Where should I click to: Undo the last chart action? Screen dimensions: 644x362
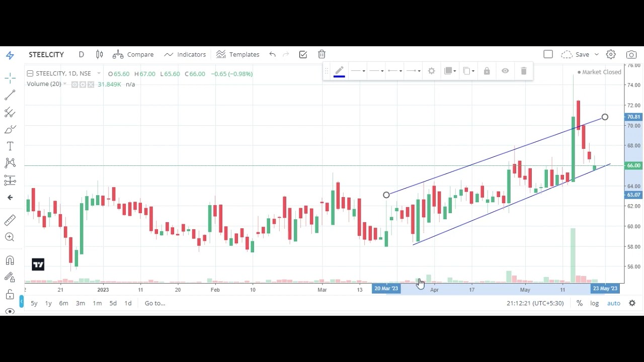(272, 54)
